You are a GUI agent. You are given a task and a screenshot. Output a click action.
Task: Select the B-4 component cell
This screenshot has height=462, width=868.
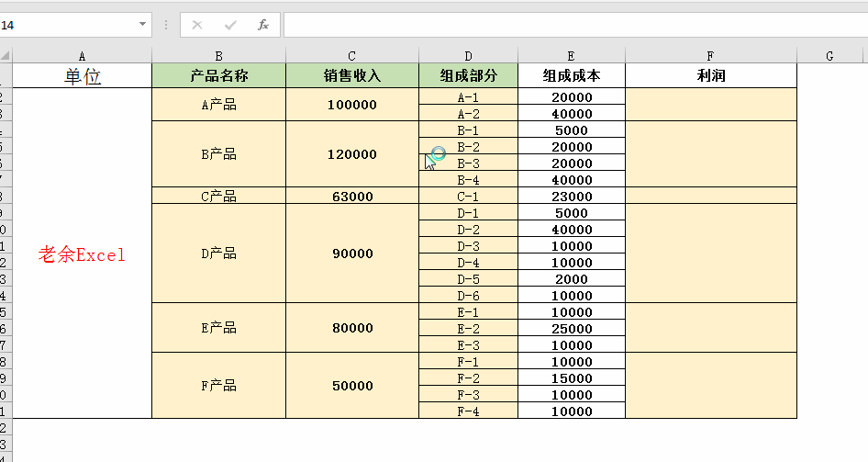click(x=468, y=179)
